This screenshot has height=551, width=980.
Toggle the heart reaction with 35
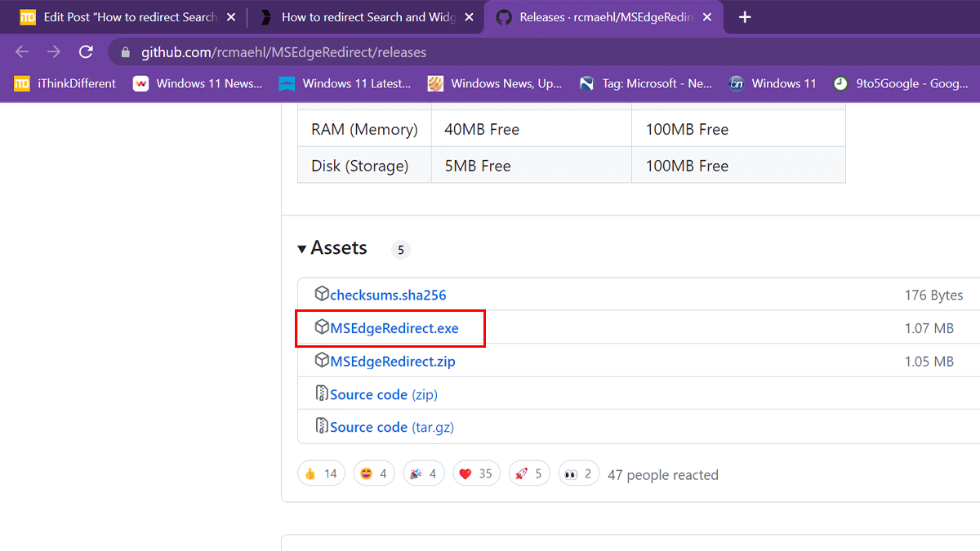[x=476, y=473]
